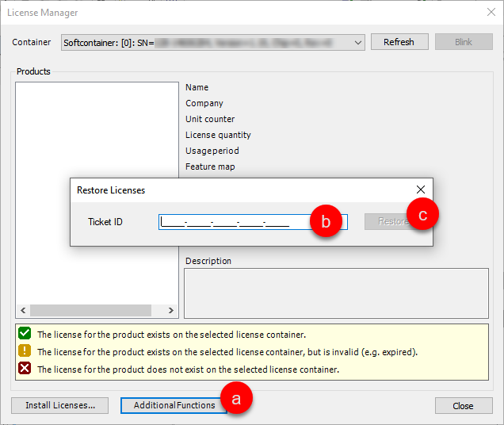Viewport: 504px width, 425px height.
Task: Click the red annotation marker 'b'
Action: (x=326, y=220)
